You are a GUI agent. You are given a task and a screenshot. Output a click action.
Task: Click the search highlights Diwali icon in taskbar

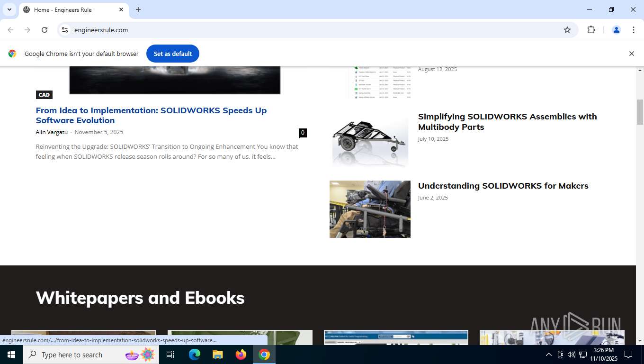coord(140,355)
